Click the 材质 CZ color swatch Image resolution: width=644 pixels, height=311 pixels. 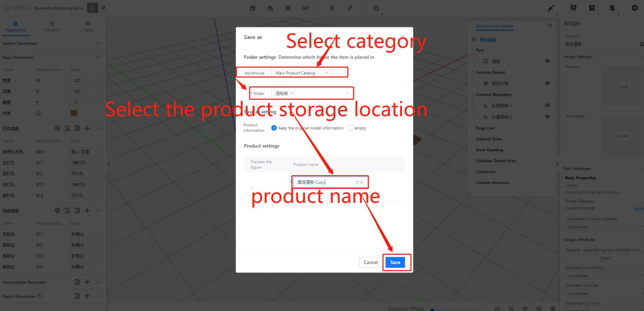tap(74, 113)
